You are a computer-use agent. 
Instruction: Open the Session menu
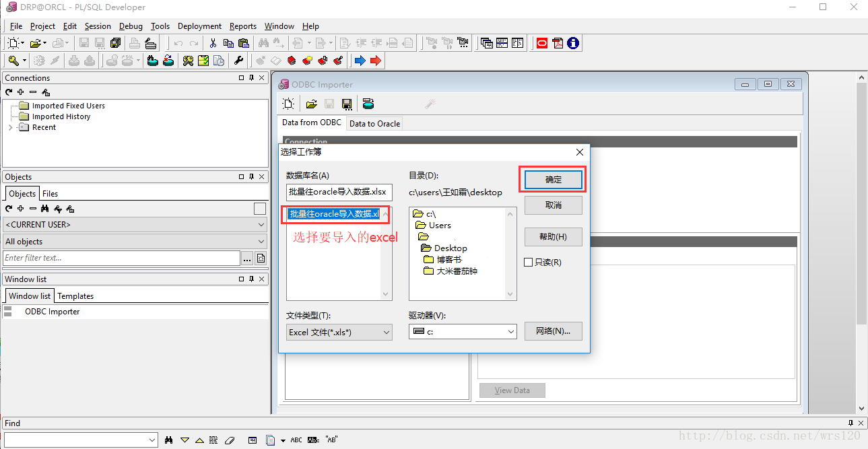point(98,26)
